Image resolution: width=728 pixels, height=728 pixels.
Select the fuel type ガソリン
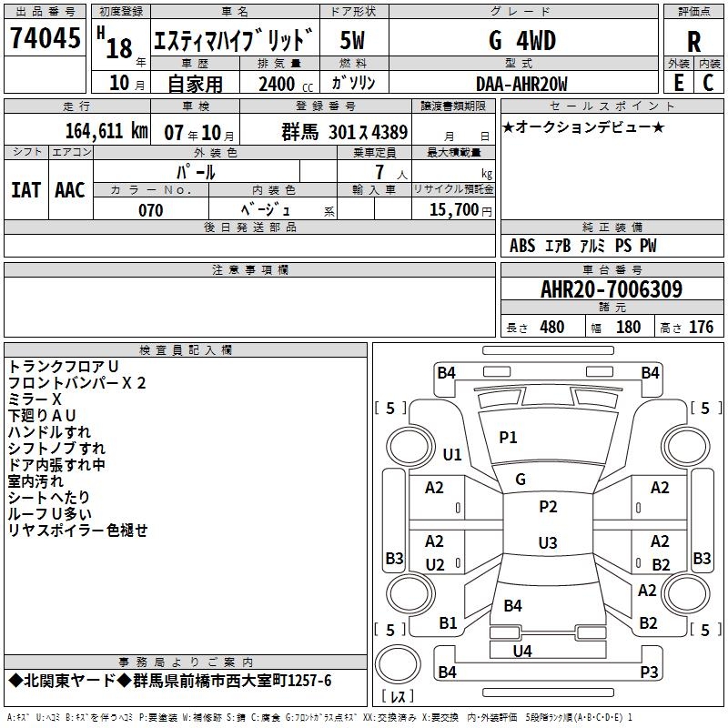click(x=353, y=83)
